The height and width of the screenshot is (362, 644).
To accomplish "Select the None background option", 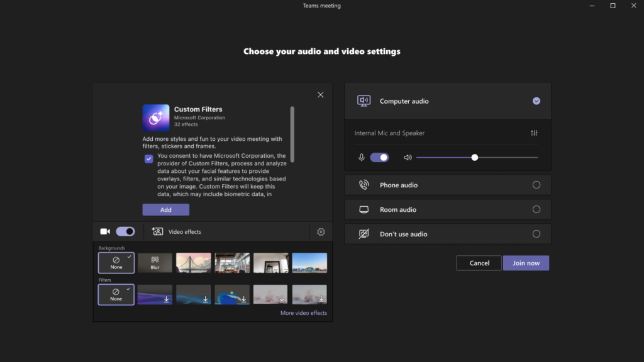I will pyautogui.click(x=116, y=263).
